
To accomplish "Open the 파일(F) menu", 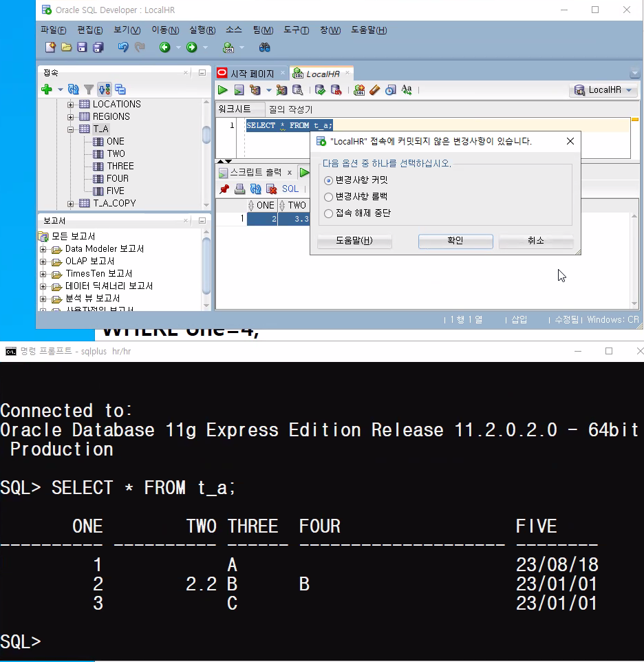I will pos(54,30).
